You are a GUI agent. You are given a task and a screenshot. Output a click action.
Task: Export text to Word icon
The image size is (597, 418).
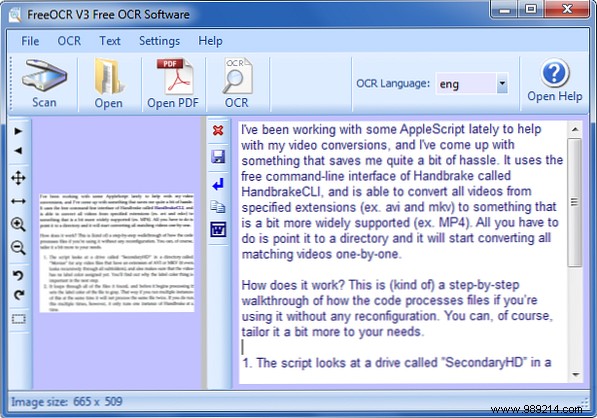coord(218,230)
